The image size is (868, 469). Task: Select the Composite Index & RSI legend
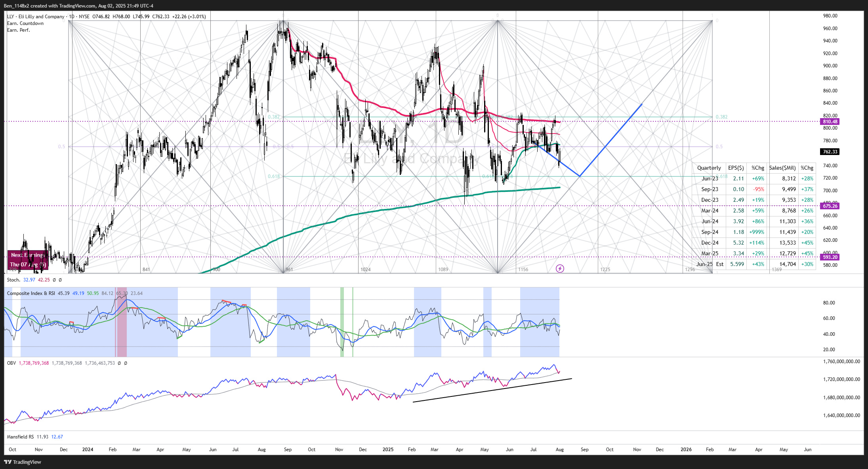31,293
